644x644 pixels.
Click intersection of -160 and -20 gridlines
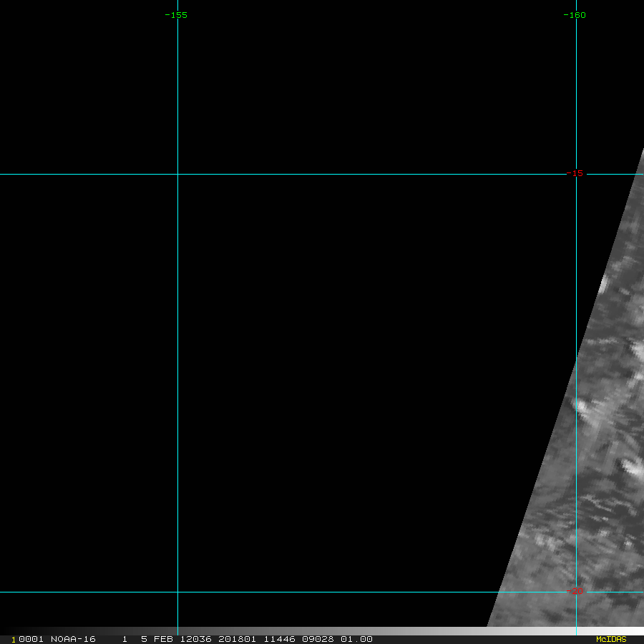pyautogui.click(x=577, y=592)
